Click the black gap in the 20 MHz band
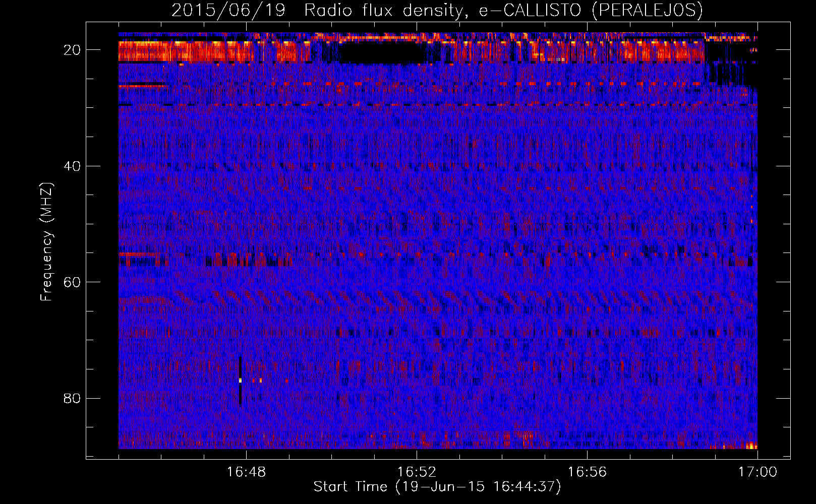The height and width of the screenshot is (504, 816). 381,53
